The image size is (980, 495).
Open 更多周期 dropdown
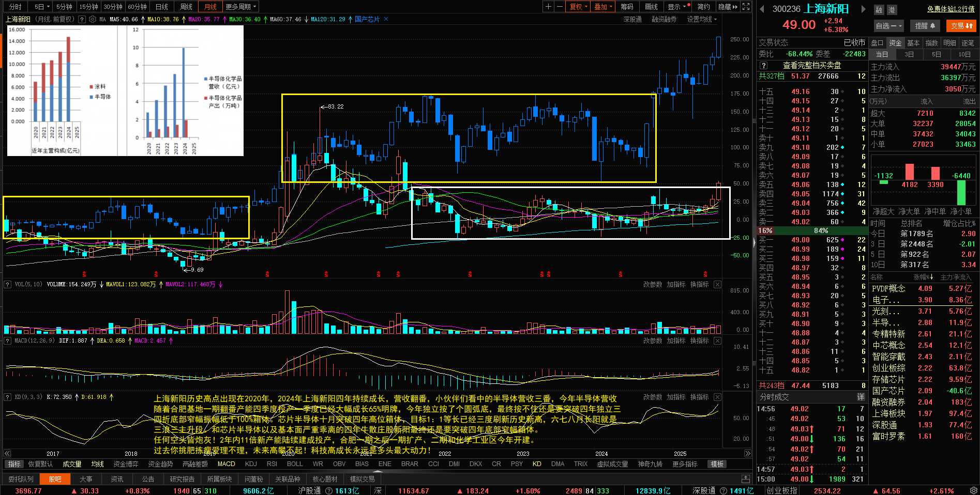(241, 7)
